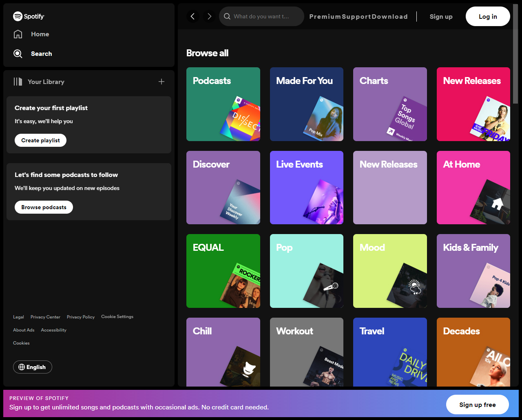Image resolution: width=522 pixels, height=420 pixels.
Task: Click the Log in button
Action: 488,16
